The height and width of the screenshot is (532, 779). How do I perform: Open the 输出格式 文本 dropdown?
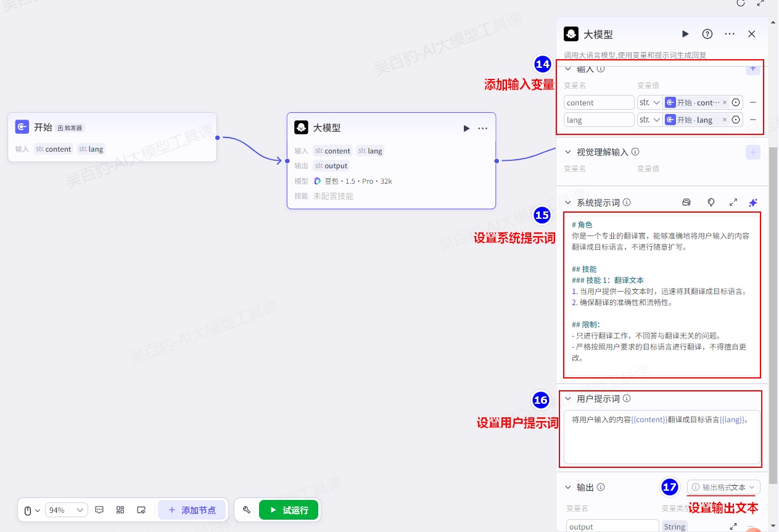(x=724, y=487)
